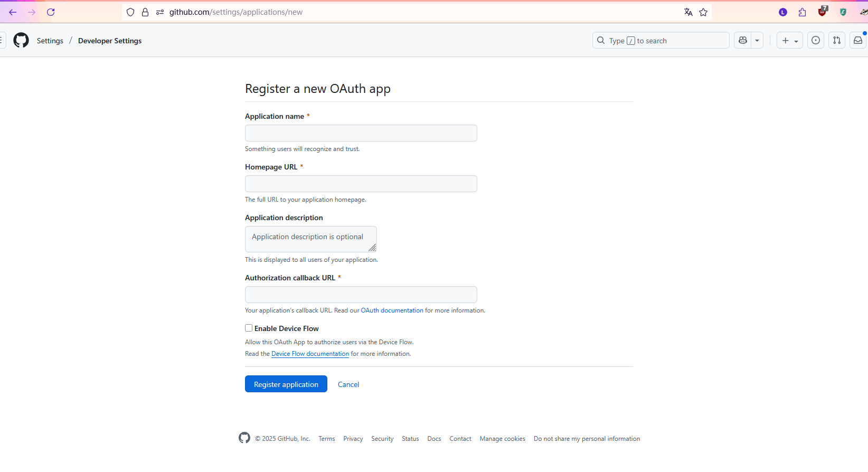The height and width of the screenshot is (472, 868).
Task: Open the Issues icon in header
Action: [816, 40]
